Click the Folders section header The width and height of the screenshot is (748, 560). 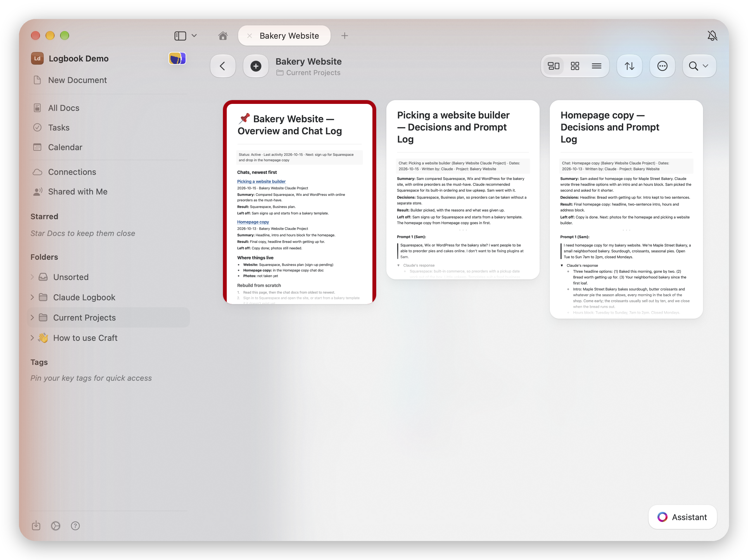tap(44, 257)
